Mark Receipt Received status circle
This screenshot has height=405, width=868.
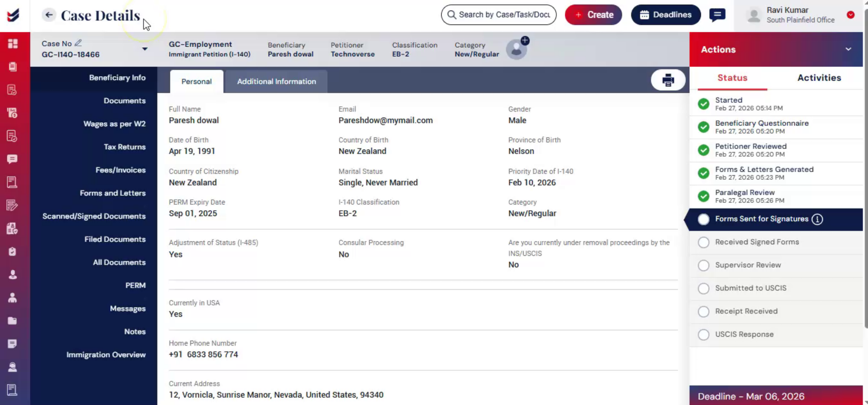click(x=703, y=311)
